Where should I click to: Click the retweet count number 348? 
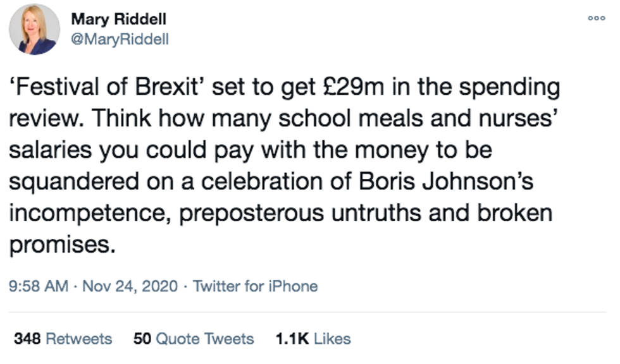tap(27, 339)
